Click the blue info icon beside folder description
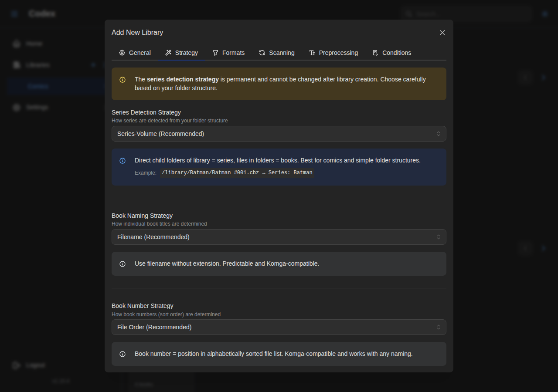The image size is (558, 392). point(122,161)
